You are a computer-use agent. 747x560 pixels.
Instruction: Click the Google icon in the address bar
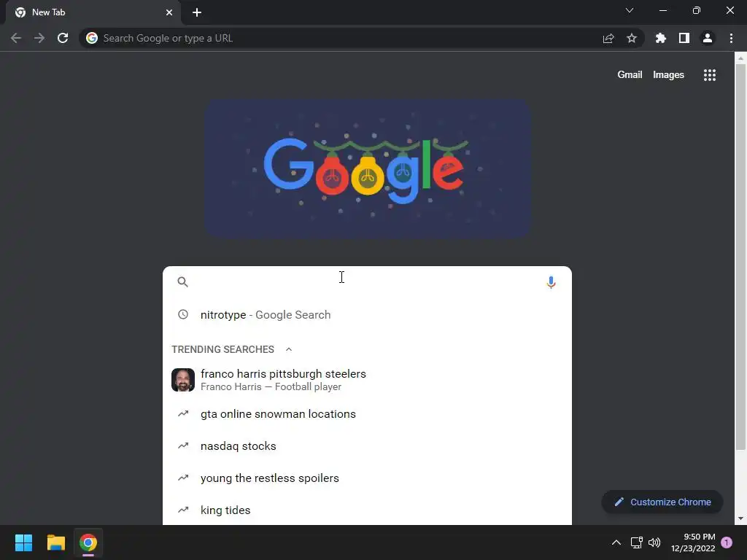pos(92,38)
